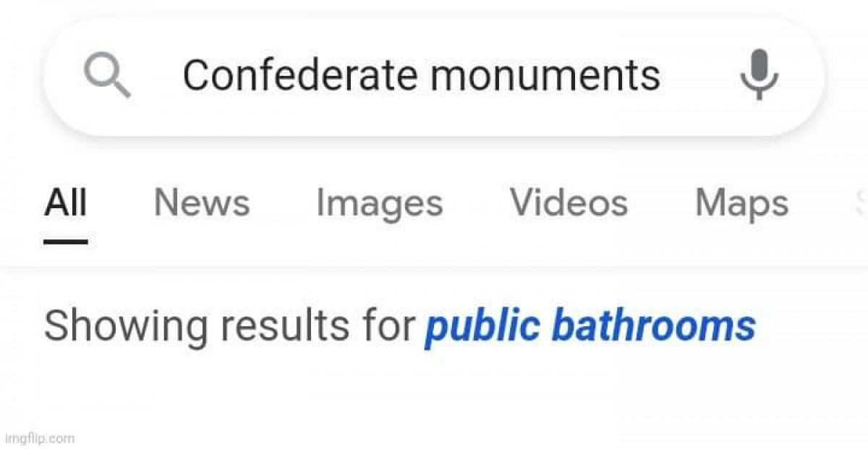868x449 pixels.
Task: Select the All results tab
Action: click(65, 202)
